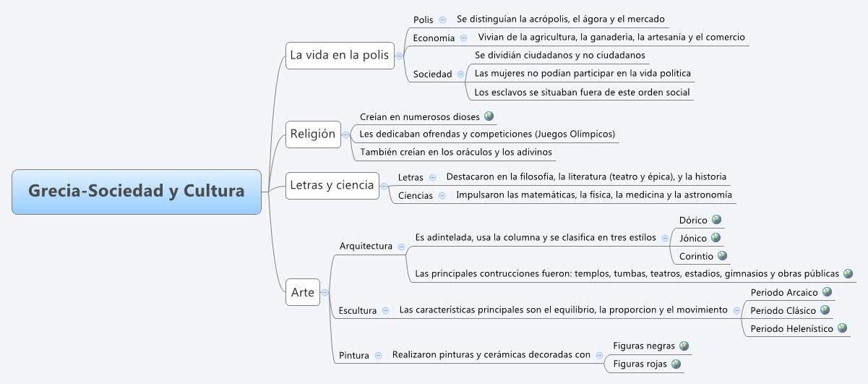The width and height of the screenshot is (868, 384).
Task: Collapse the Letras subtopic
Action: tap(432, 177)
